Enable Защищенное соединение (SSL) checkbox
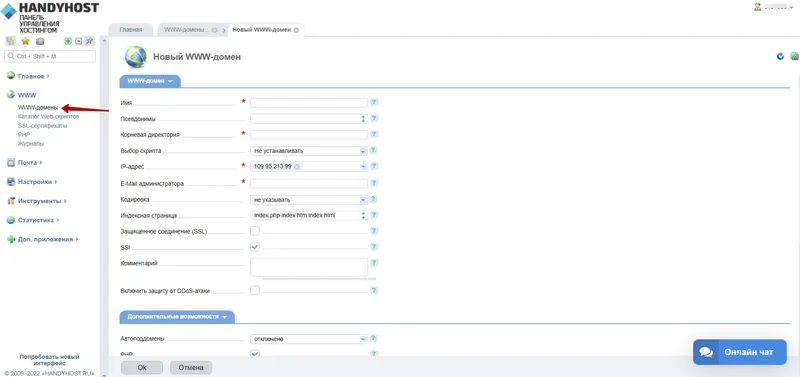Image resolution: width=800 pixels, height=377 pixels. click(x=255, y=231)
